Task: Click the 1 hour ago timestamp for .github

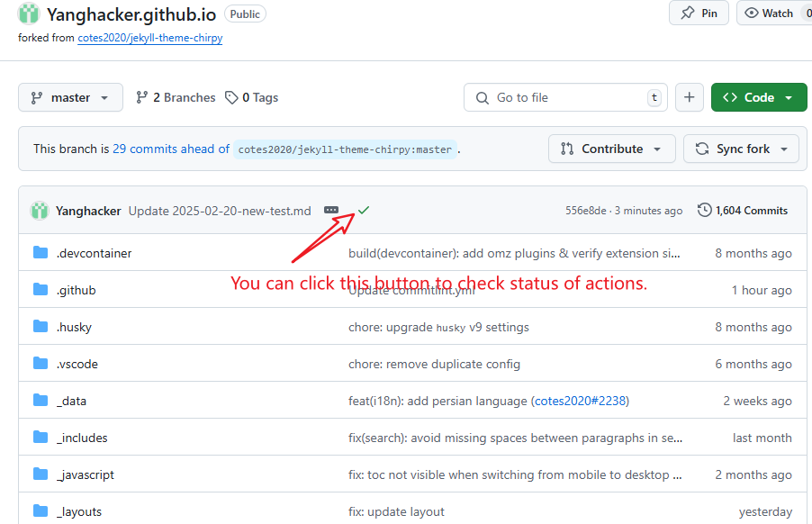Action: (x=762, y=290)
